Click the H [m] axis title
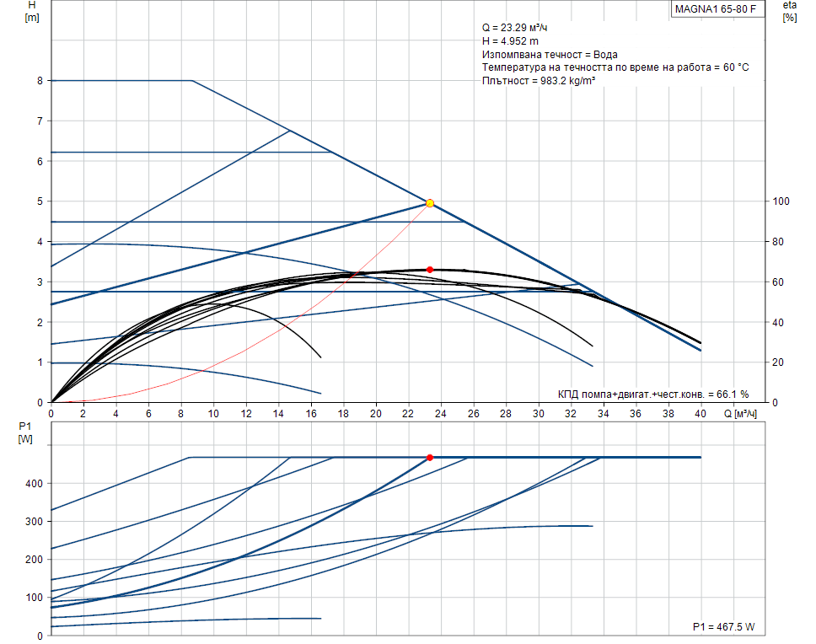The width and height of the screenshot is (816, 644). click(32, 11)
